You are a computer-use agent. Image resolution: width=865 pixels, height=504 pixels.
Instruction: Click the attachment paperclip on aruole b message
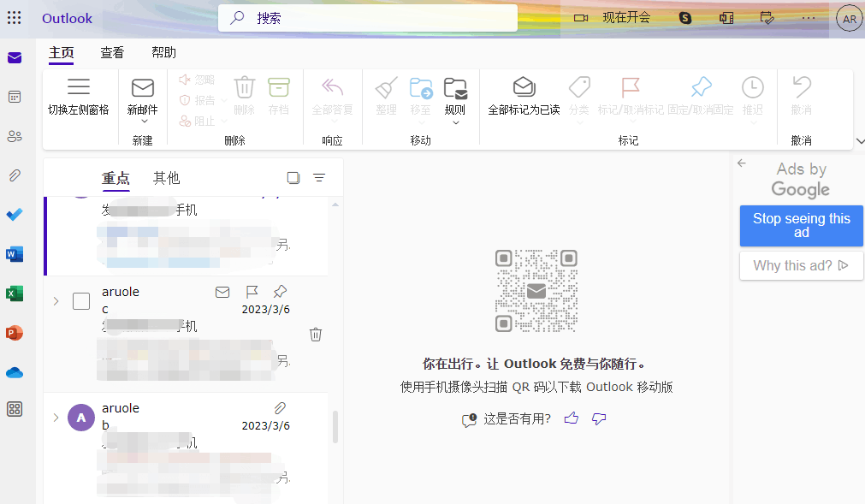281,408
